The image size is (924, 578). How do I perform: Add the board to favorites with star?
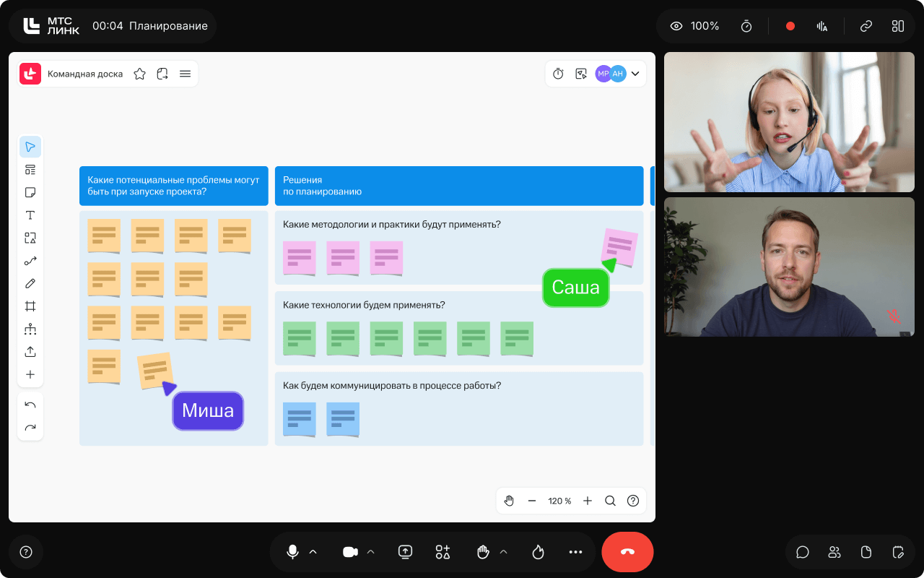140,74
